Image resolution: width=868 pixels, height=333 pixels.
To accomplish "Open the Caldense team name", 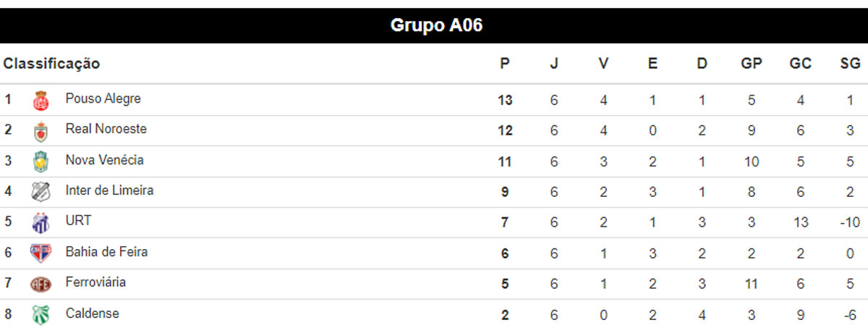I will point(93,313).
